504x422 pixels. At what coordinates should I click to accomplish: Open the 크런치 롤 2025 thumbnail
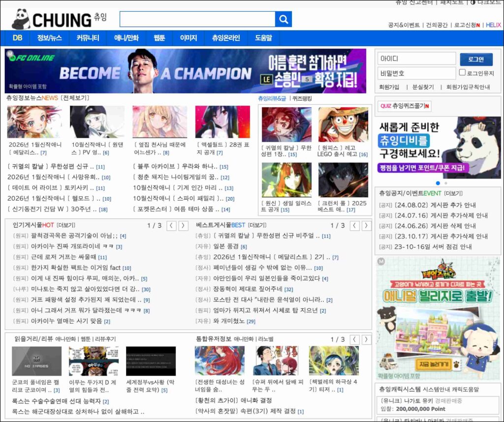point(343,180)
